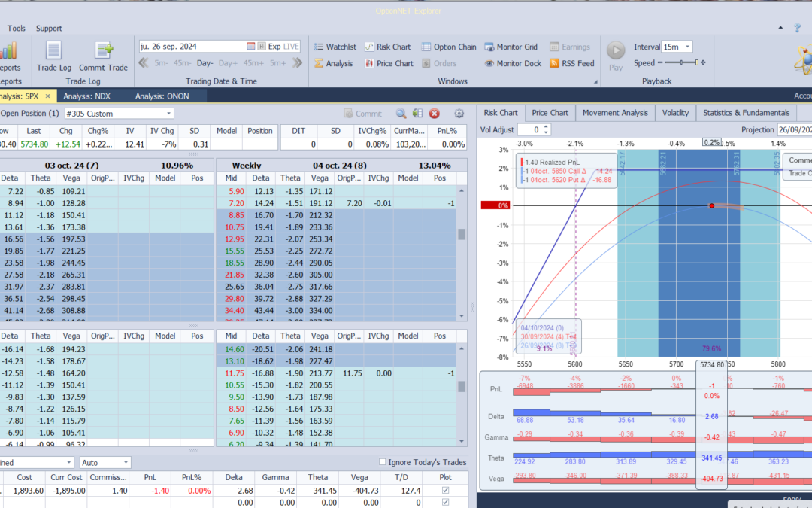
Task: Open the Volatility tab
Action: [x=675, y=112]
